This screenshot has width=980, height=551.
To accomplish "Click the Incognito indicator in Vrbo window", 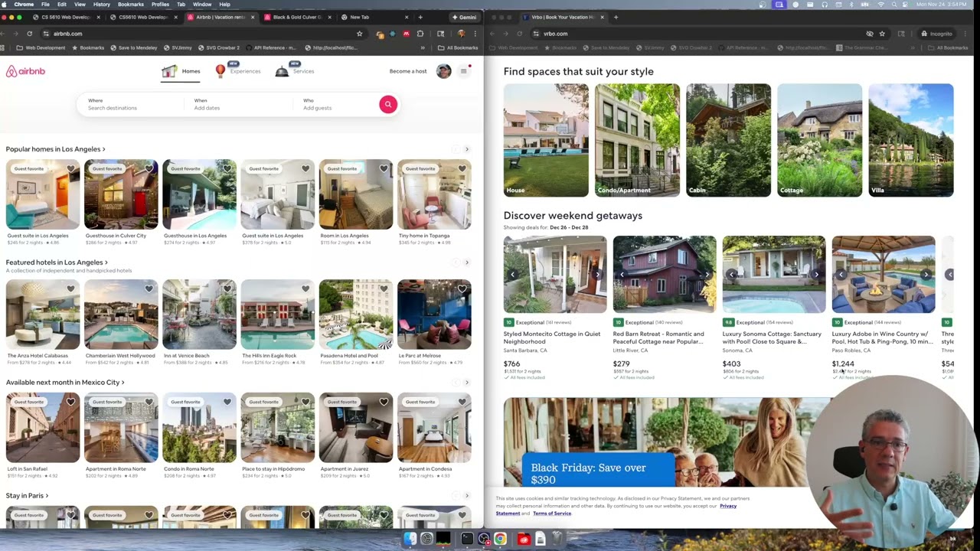I will pos(936,34).
